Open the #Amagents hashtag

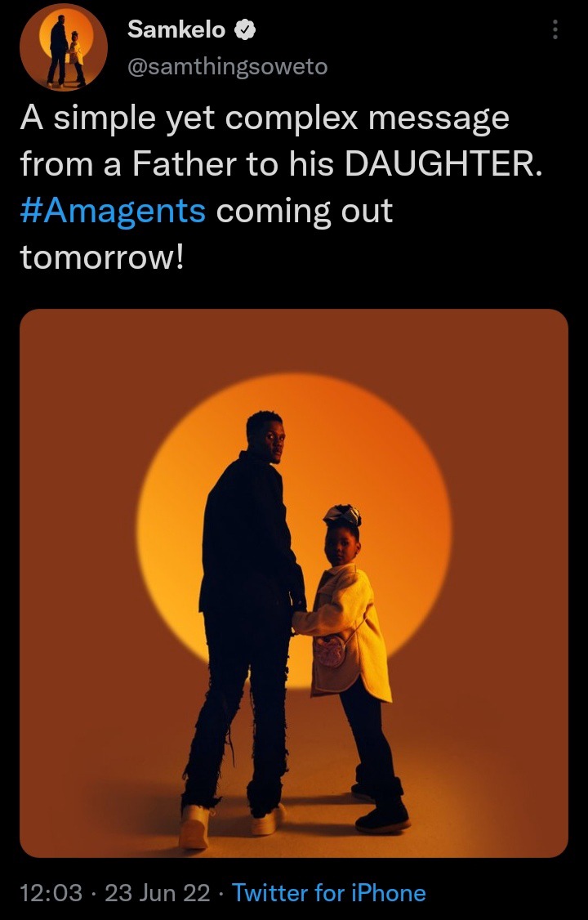[114, 212]
